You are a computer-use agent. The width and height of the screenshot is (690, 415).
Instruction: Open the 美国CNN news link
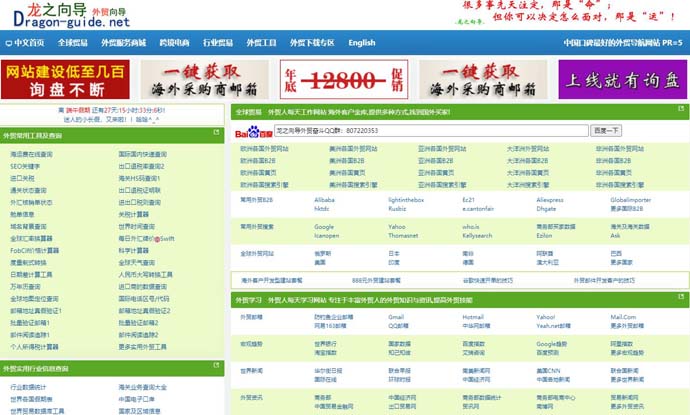548,371
